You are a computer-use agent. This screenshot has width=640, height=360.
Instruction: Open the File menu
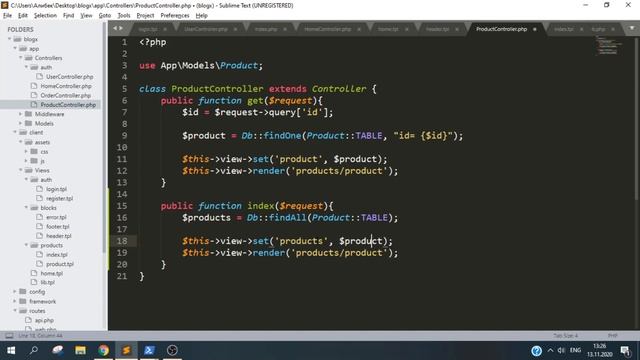pos(7,16)
